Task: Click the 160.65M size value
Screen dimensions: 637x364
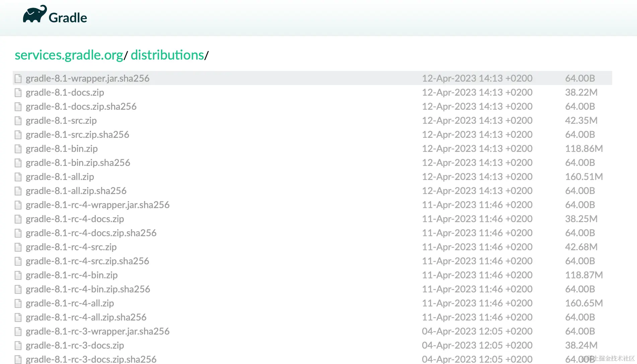Action: (584, 303)
